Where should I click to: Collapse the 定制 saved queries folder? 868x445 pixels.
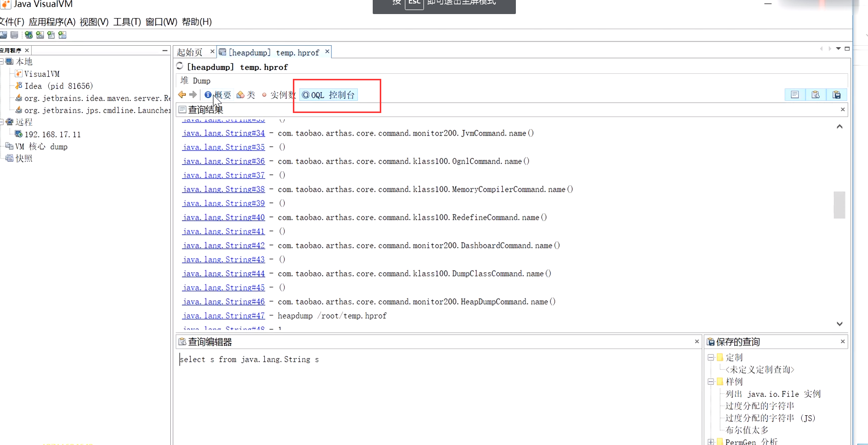711,357
